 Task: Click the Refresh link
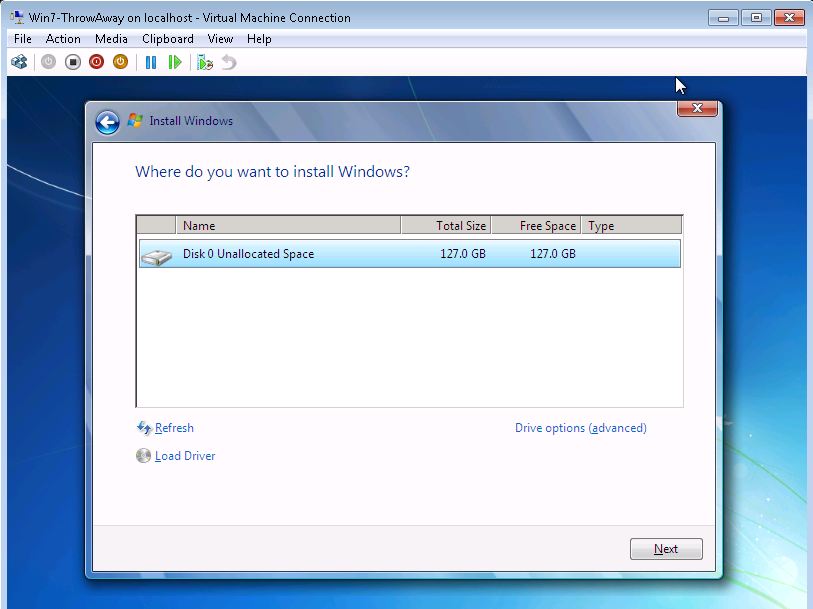pyautogui.click(x=174, y=428)
